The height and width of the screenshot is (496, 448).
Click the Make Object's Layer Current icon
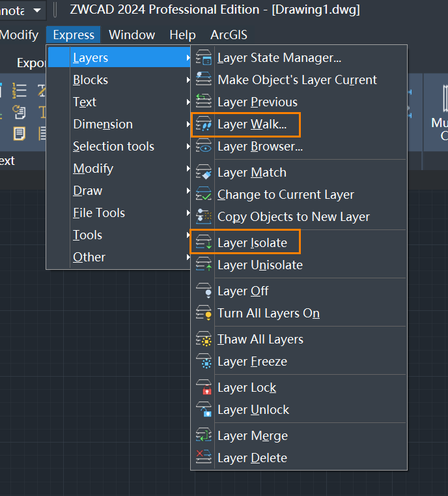(x=203, y=80)
